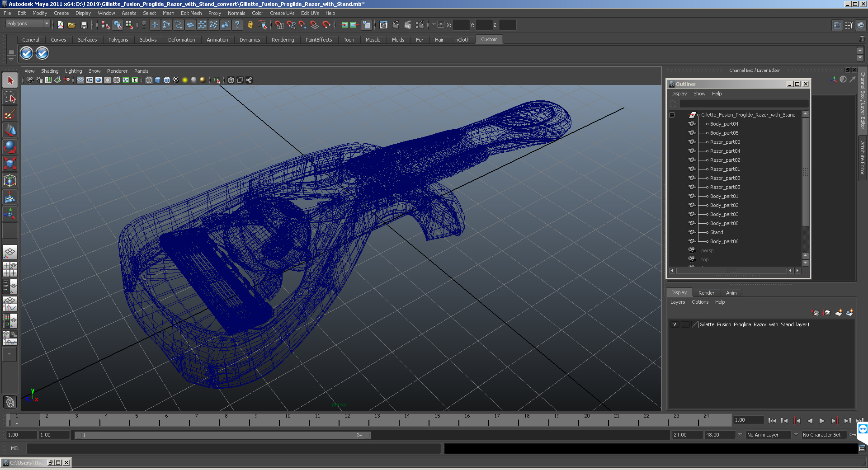This screenshot has width=868, height=470.
Task: Toggle use all lights yellow sphere
Action: coord(185,80)
